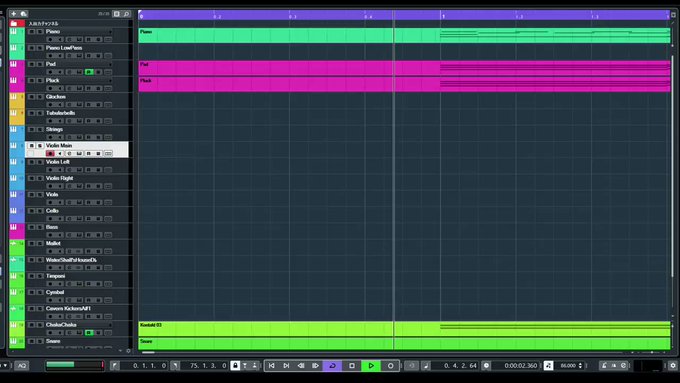Image resolution: width=680 pixels, height=383 pixels.
Task: Select the Viola track
Action: 52,195
